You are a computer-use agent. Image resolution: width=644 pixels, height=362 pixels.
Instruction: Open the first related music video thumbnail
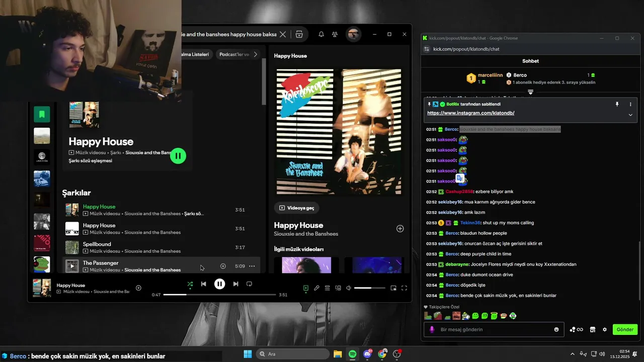[306, 265]
